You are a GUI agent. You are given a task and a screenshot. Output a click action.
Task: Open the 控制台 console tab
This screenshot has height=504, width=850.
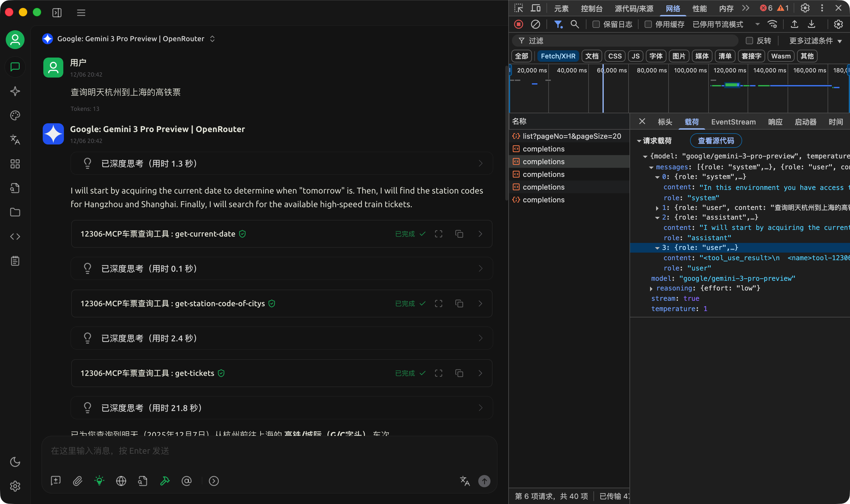591,8
